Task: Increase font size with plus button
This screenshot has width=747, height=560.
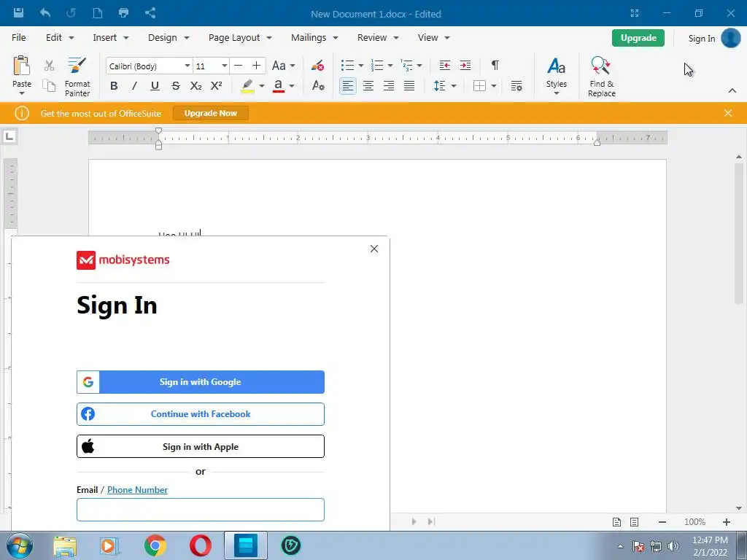Action: 256,65
